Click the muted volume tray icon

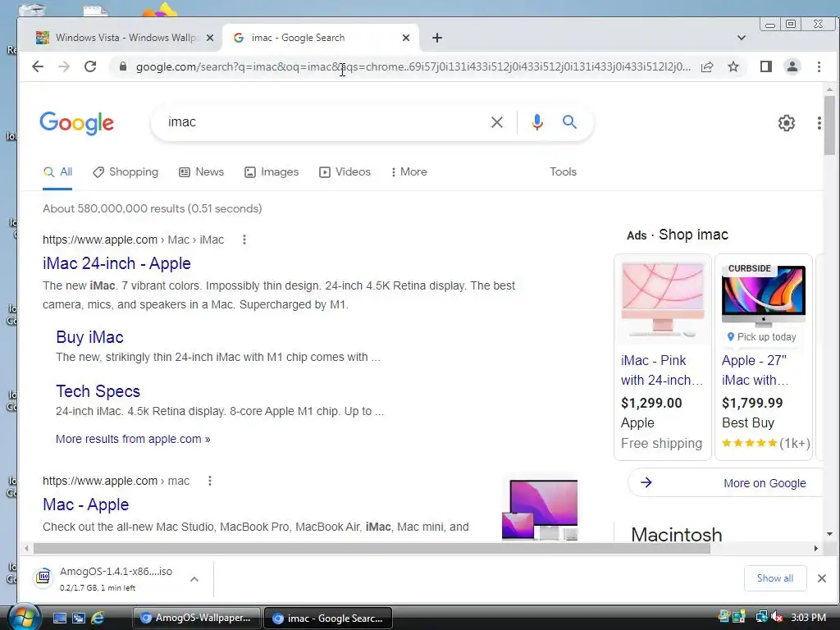click(x=778, y=617)
